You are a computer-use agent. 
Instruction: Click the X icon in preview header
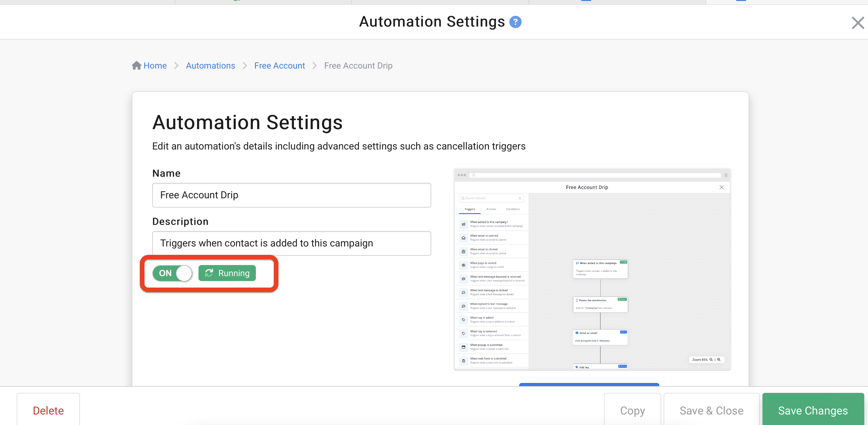click(x=721, y=187)
